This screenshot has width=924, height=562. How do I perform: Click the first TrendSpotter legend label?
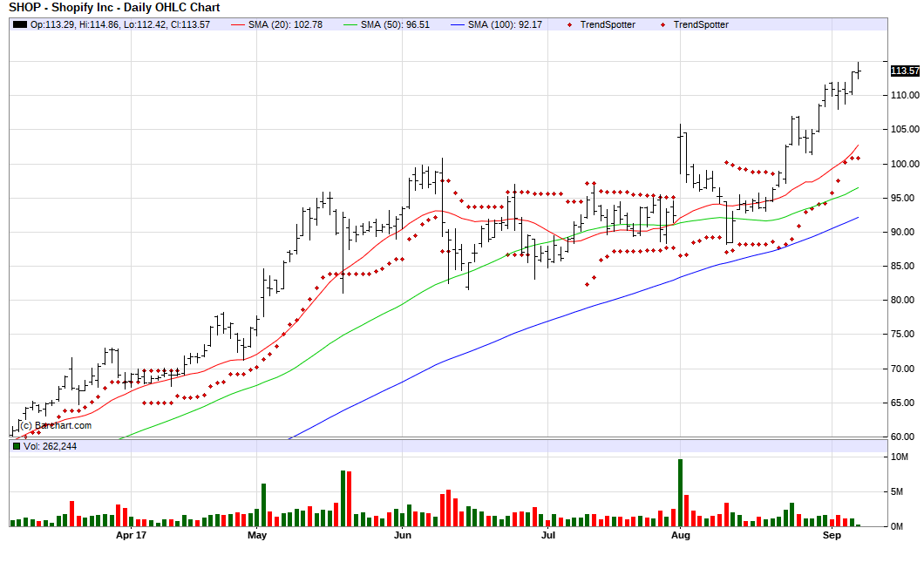pos(608,24)
